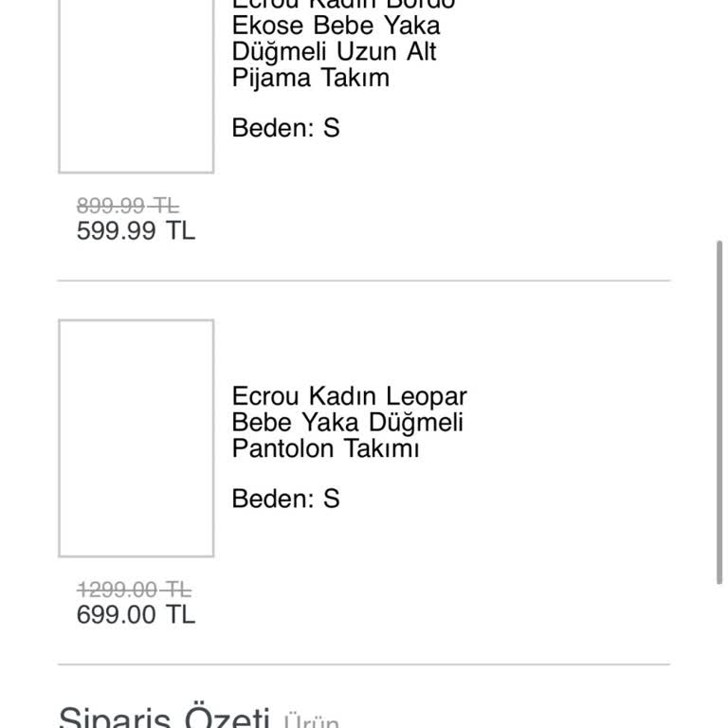The height and width of the screenshot is (728, 728).
Task: Click the cut-off 'Ecrou Kadın Bordo' line
Action: 343,5
